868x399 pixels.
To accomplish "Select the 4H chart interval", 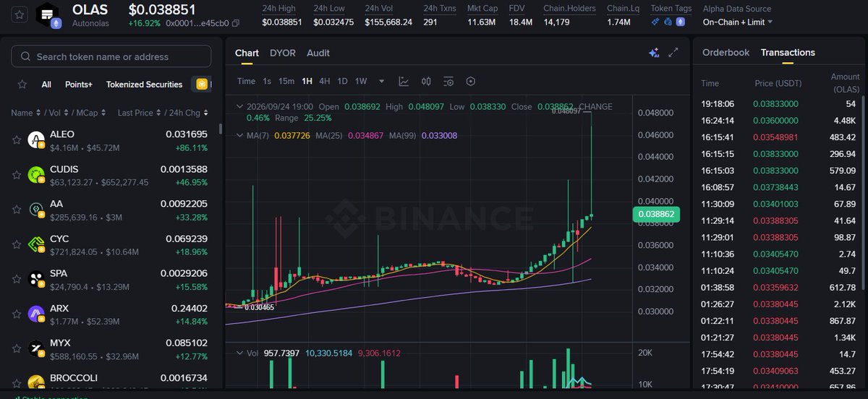I will point(325,81).
